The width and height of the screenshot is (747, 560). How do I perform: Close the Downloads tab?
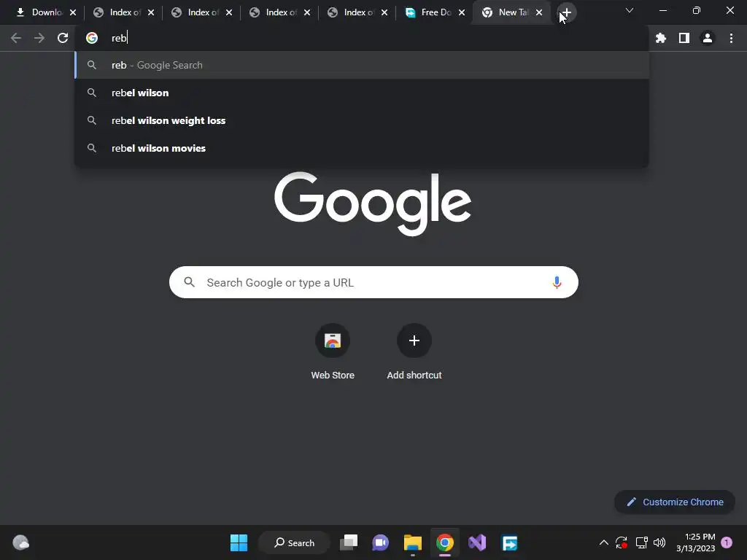(x=73, y=13)
